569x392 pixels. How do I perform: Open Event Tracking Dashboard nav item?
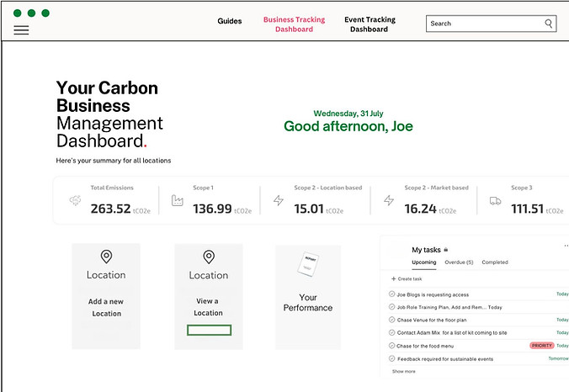tap(370, 24)
